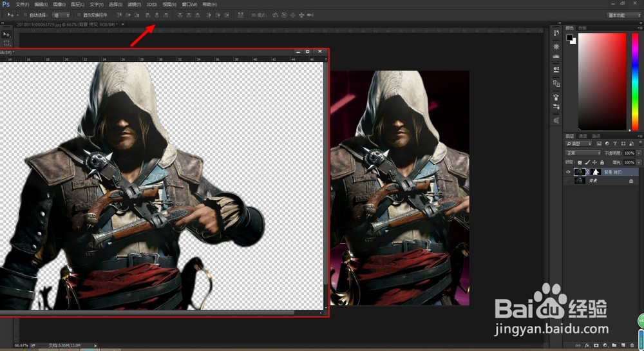Open fill slider arrow
This screenshot has height=351, width=644.
click(x=639, y=162)
